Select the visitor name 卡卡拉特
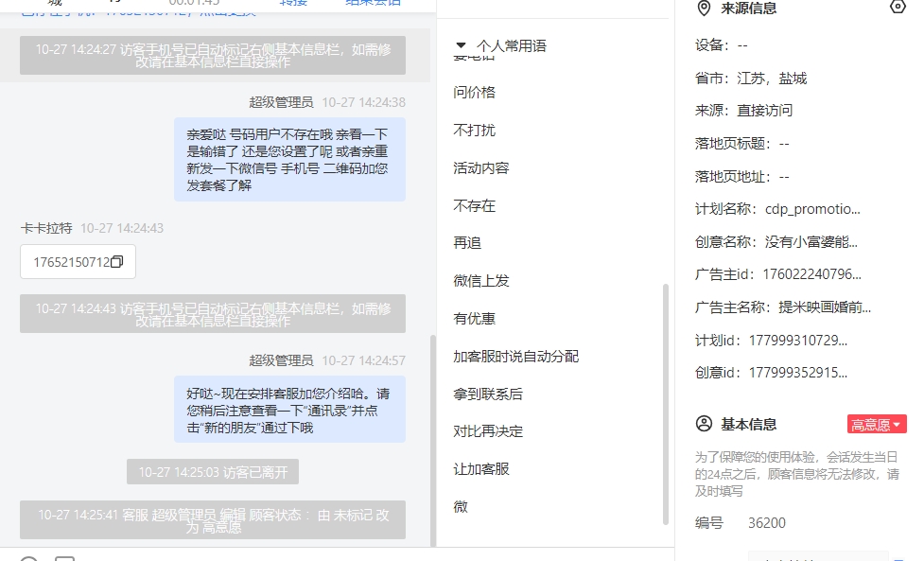This screenshot has height=561, width=924. point(46,228)
